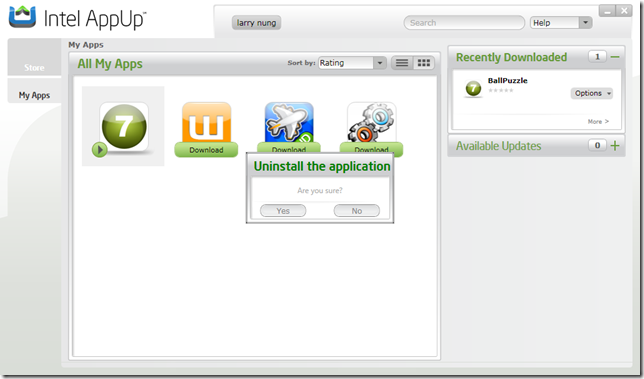
Task: Collapse the Recently Downloaded panel
Action: pos(615,57)
